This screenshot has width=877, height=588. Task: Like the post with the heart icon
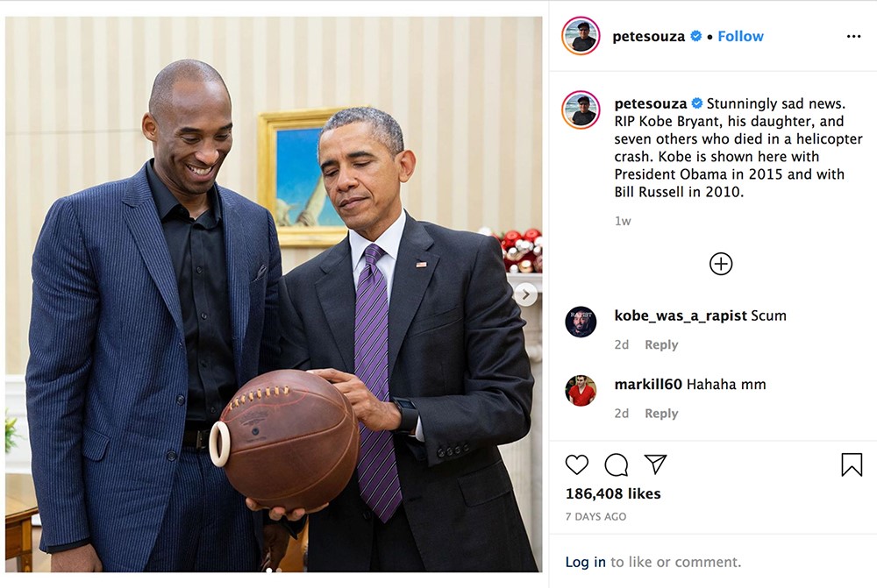pyautogui.click(x=577, y=464)
